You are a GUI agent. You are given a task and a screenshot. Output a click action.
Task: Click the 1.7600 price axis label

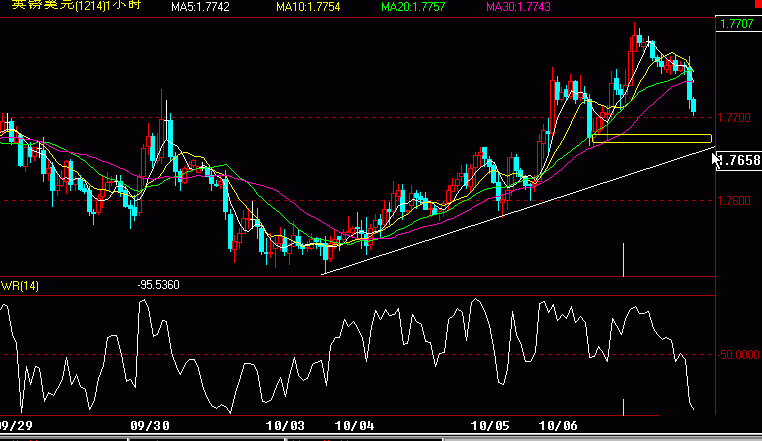point(734,201)
